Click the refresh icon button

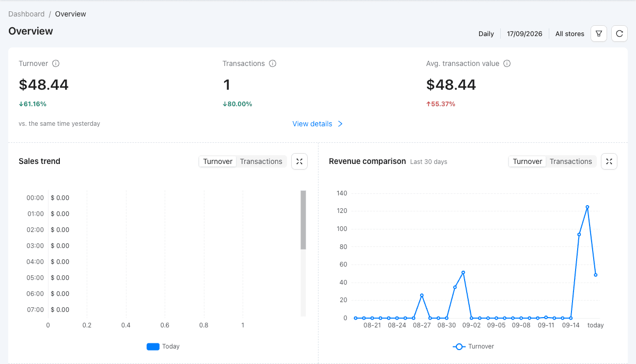pos(619,34)
